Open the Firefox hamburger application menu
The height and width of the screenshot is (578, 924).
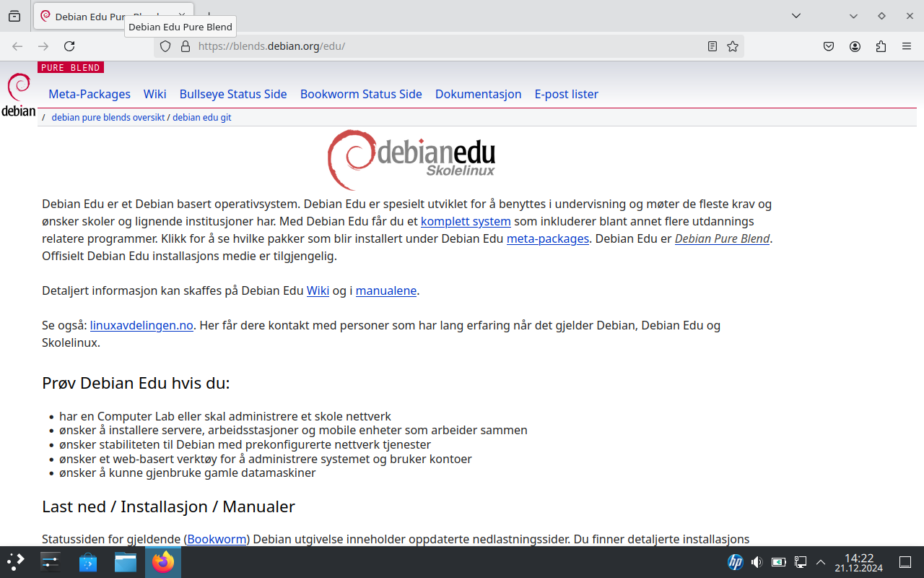pos(907,46)
